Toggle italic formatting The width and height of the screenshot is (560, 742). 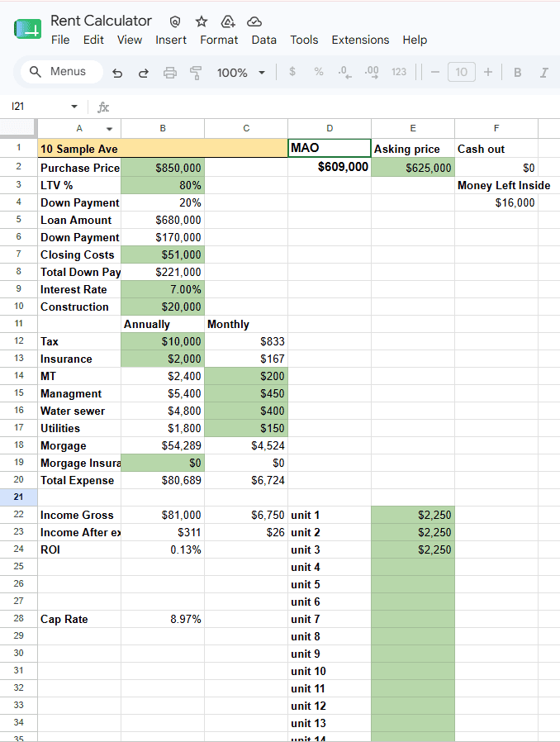(544, 73)
